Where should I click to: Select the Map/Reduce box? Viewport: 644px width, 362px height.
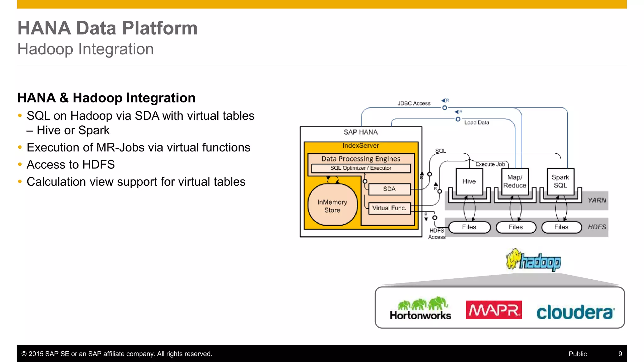click(x=515, y=181)
